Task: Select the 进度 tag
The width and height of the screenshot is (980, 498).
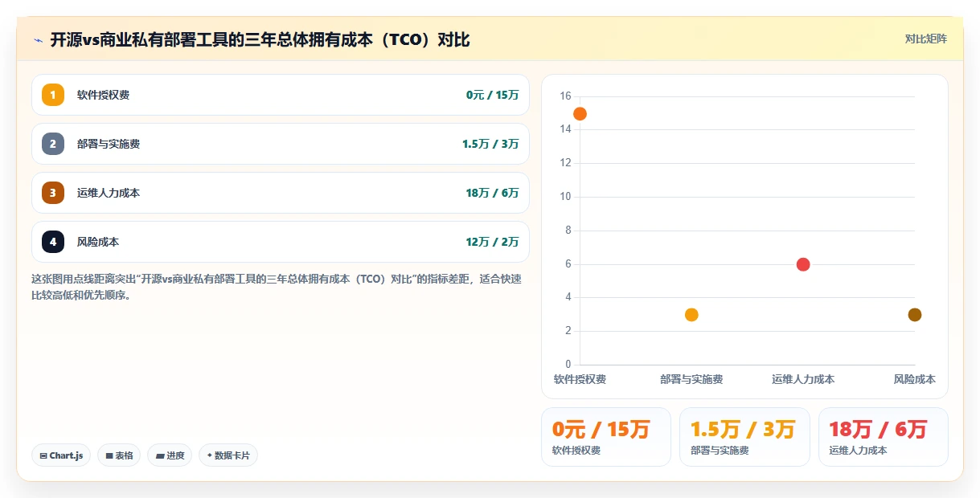Action: point(170,455)
